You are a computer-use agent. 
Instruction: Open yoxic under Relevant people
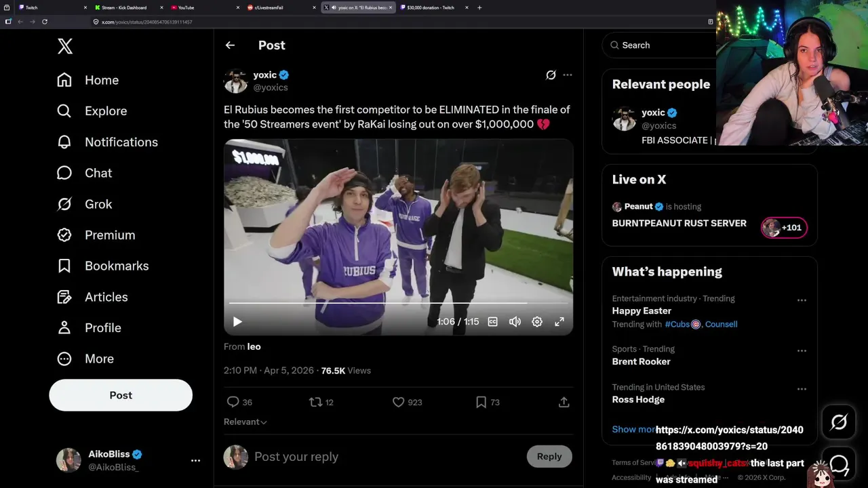click(653, 113)
